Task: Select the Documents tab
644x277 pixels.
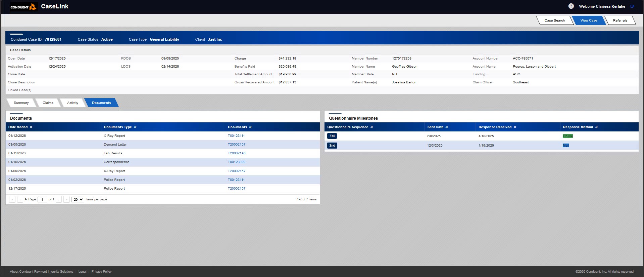Action: 101,103
